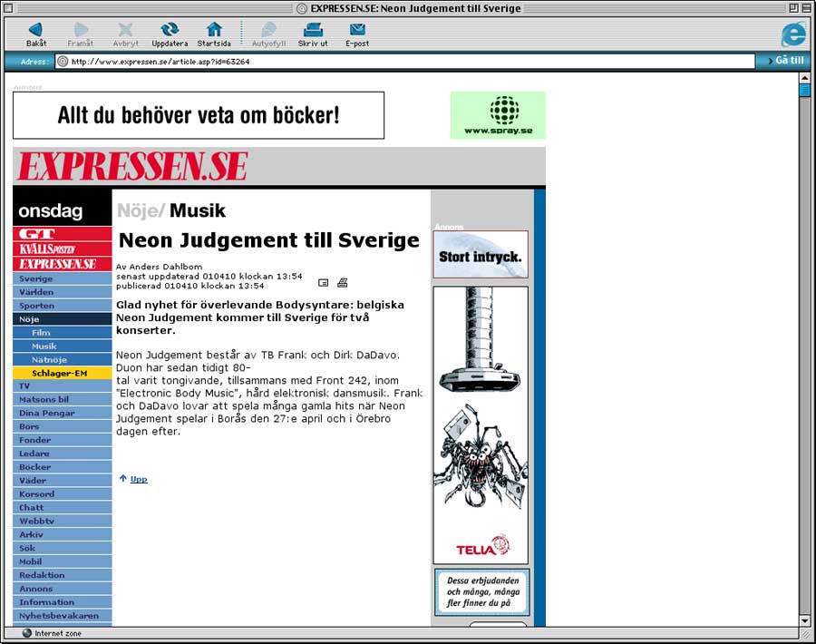Open the Ledare section
The height and width of the screenshot is (644, 816).
[62, 454]
